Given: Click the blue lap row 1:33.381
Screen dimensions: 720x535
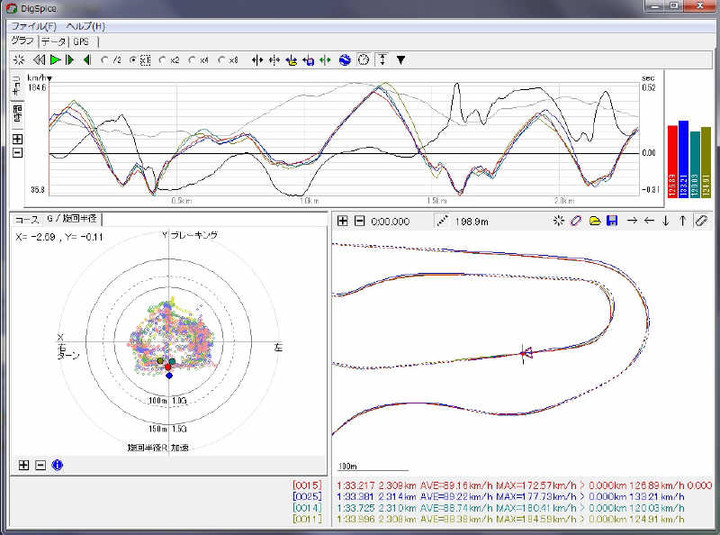Looking at the screenshot, I should (x=511, y=497).
